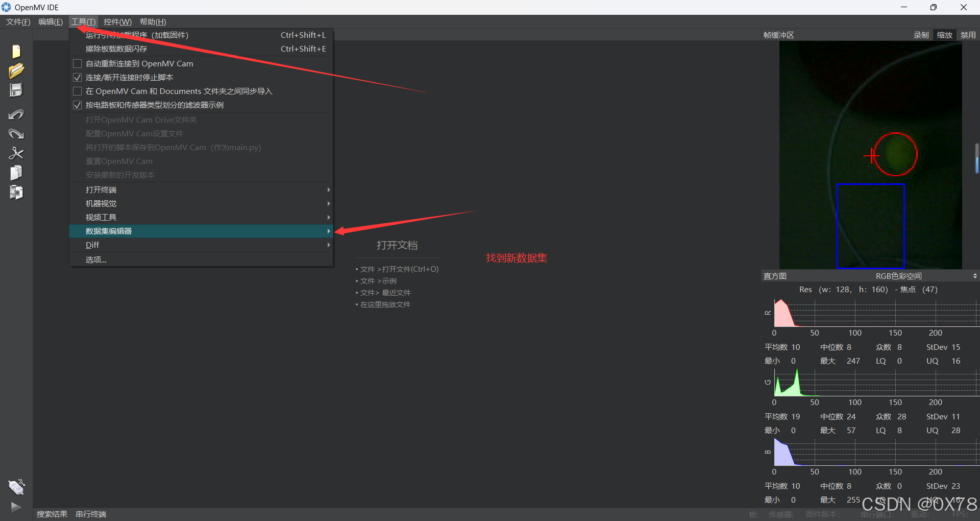Click the OpenMV IDE title bar logo
This screenshot has height=521, width=980.
6,7
